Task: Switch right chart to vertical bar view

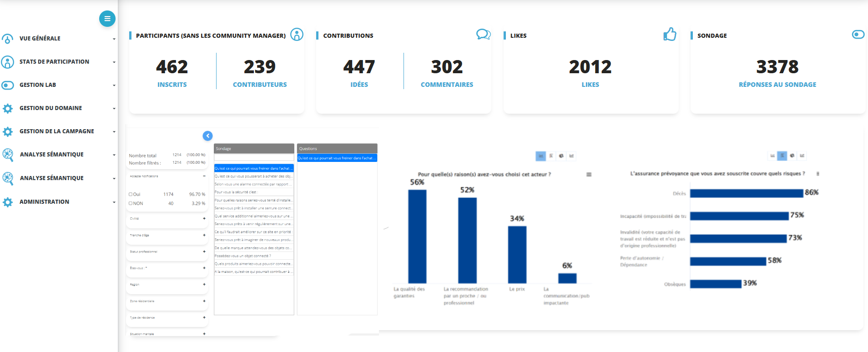Action: click(772, 156)
